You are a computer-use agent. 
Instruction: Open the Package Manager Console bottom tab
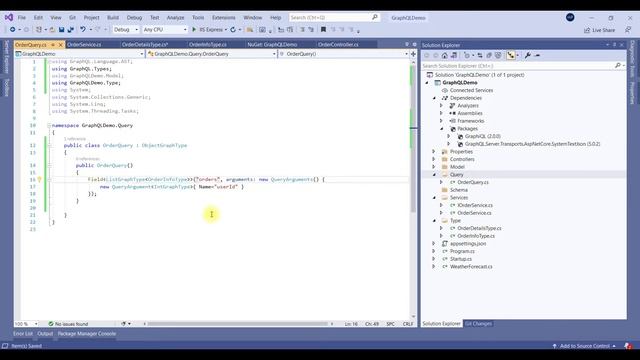[87, 334]
